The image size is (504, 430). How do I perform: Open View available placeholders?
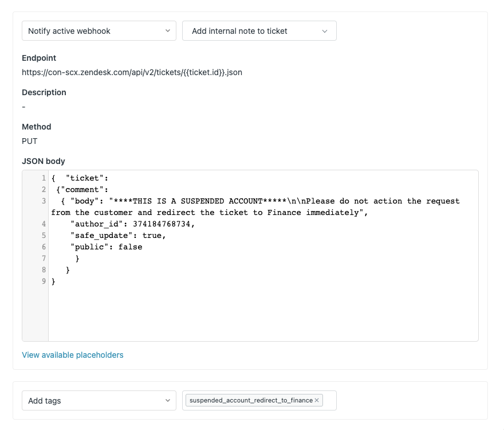coord(72,355)
